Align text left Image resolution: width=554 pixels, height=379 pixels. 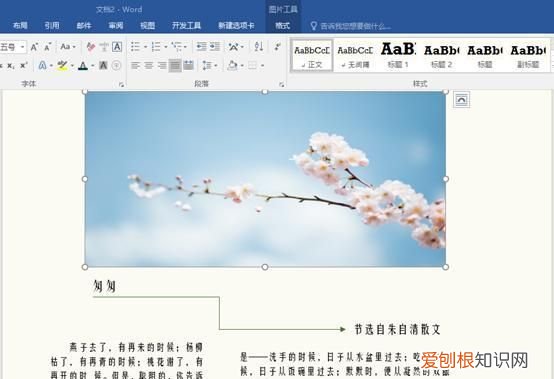(x=135, y=65)
